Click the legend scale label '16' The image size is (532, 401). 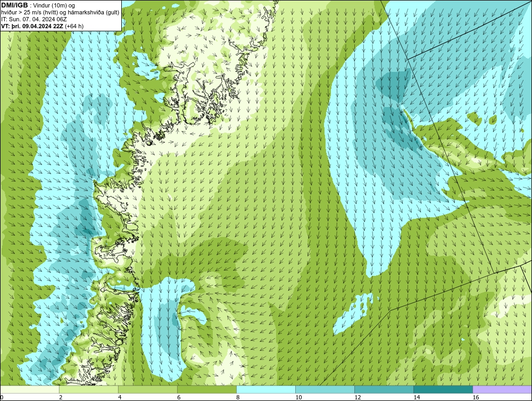[x=476, y=397]
